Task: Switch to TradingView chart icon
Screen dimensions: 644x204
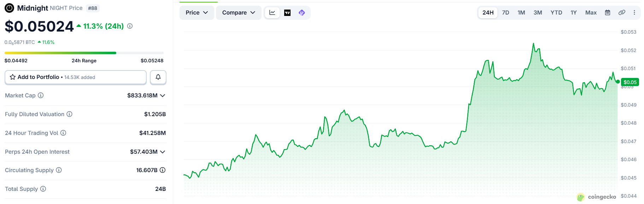Action: (x=287, y=13)
